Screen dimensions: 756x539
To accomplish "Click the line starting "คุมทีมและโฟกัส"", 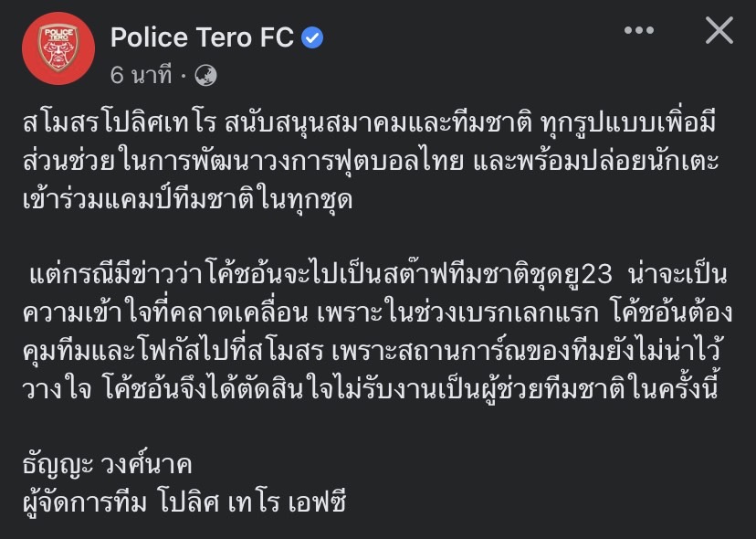I will [x=372, y=350].
